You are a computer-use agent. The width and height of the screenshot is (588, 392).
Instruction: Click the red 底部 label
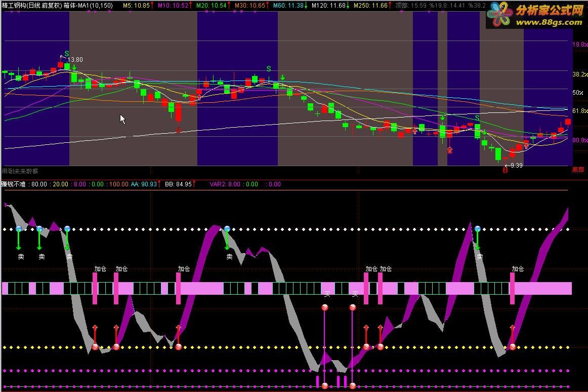click(578, 170)
